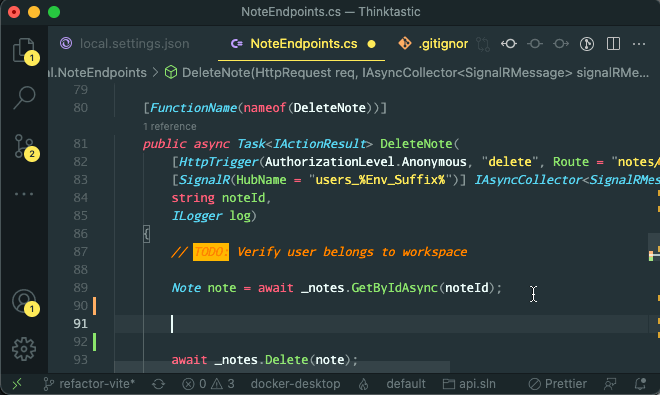Viewport: 660px width, 395px height.
Task: Switch to the .gitignore tab
Action: pyautogui.click(x=433, y=44)
